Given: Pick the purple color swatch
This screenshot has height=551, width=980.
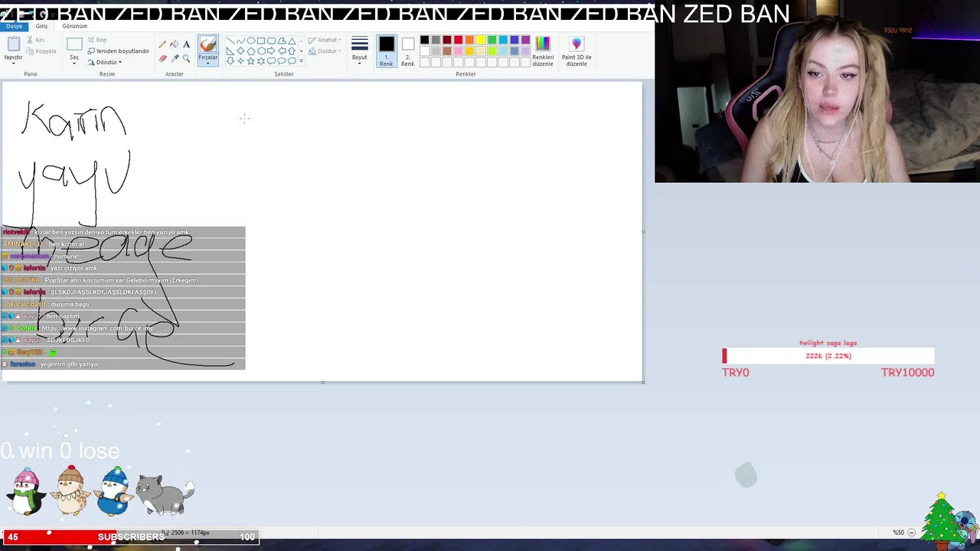Looking at the screenshot, I should [x=526, y=40].
